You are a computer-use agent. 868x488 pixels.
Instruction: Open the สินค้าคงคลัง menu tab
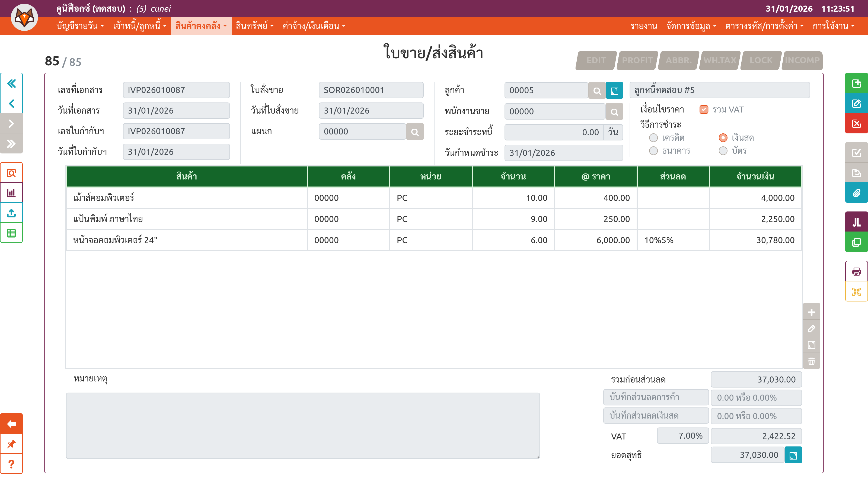(x=201, y=26)
